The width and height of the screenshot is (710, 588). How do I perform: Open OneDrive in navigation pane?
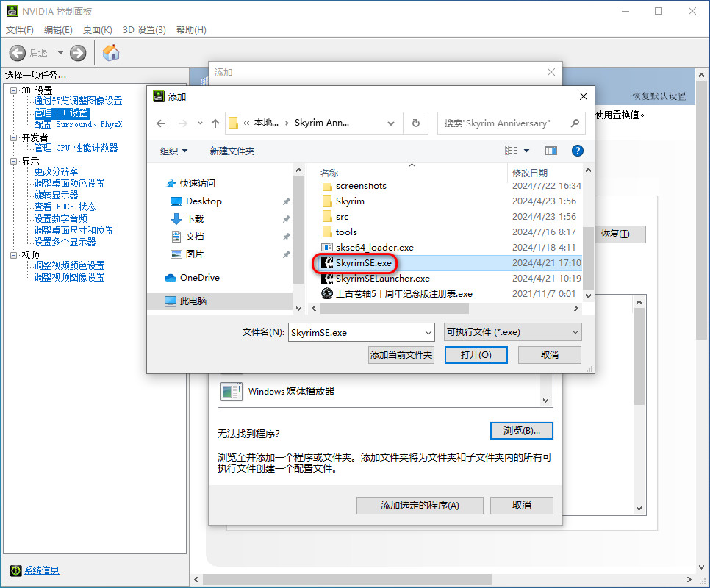point(199,277)
